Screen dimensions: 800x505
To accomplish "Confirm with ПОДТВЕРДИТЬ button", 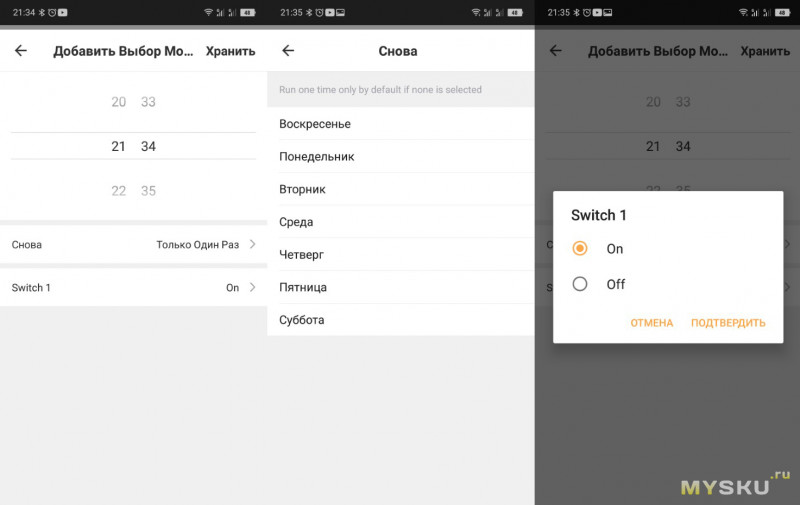I will (x=728, y=323).
